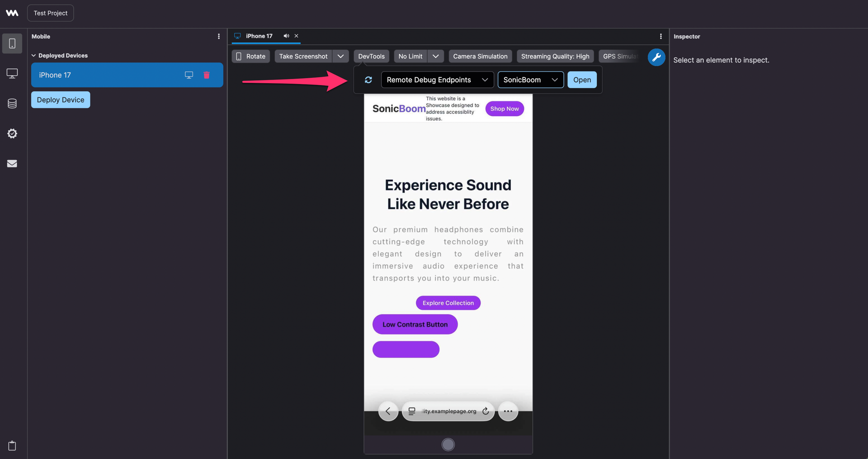Open GPS Simulation button

click(620, 56)
